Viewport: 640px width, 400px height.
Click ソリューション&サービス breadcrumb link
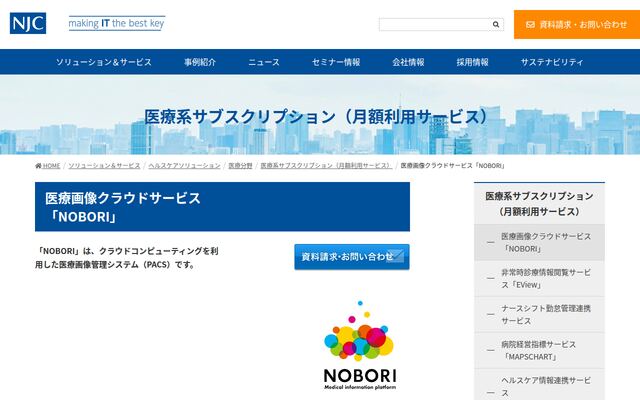(104, 166)
